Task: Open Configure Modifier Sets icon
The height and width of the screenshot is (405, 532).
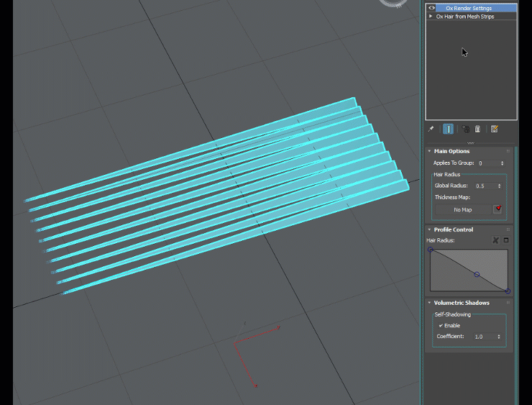Action: [495, 129]
